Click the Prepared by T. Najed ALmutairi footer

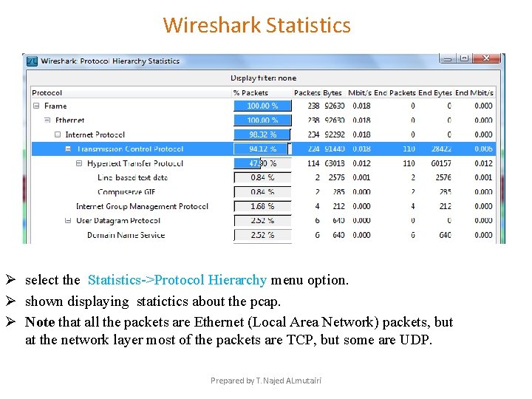(x=266, y=381)
